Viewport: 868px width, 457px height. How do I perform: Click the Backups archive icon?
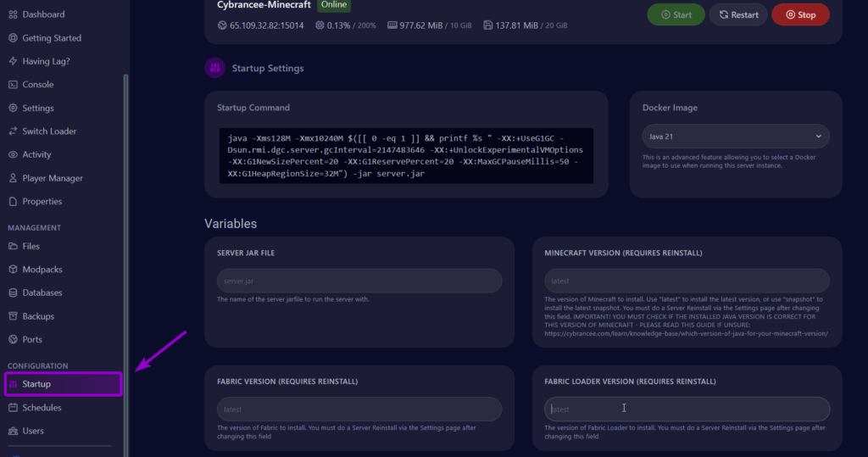point(13,316)
